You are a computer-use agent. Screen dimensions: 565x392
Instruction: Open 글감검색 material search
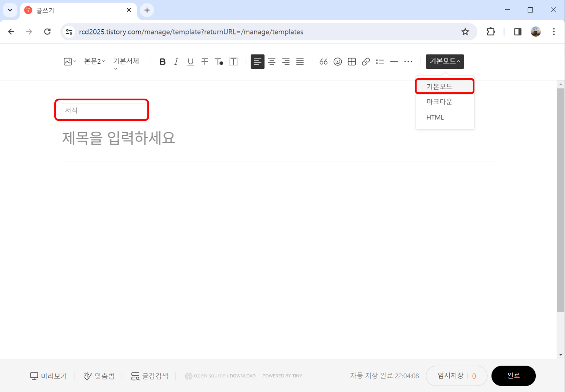pyautogui.click(x=150, y=376)
